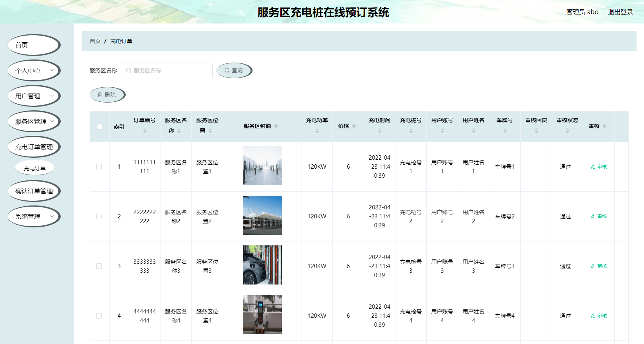Tick checkbox for order 2222222222
This screenshot has height=344, width=644.
99,216
